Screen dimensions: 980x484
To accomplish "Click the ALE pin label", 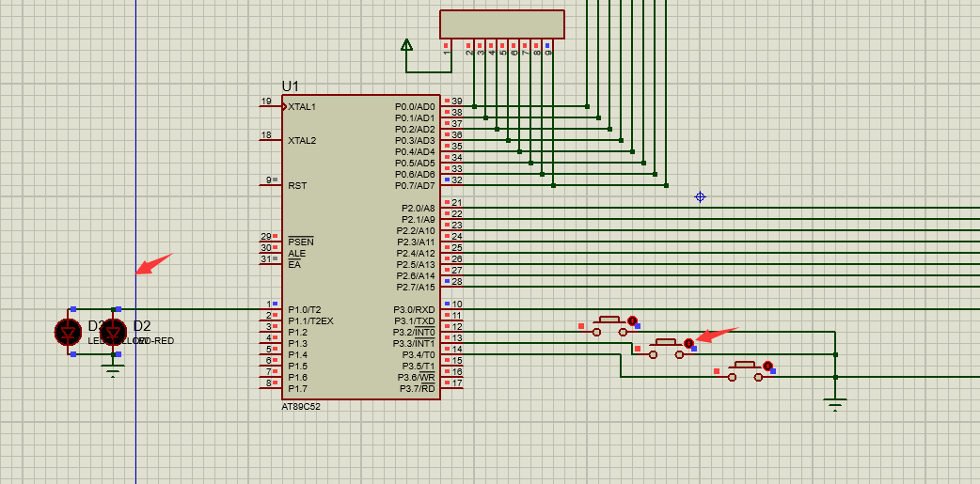I will click(297, 253).
